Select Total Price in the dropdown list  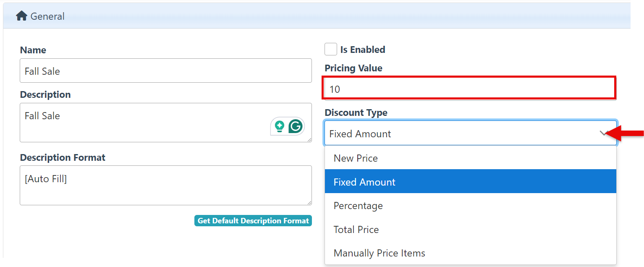(356, 230)
